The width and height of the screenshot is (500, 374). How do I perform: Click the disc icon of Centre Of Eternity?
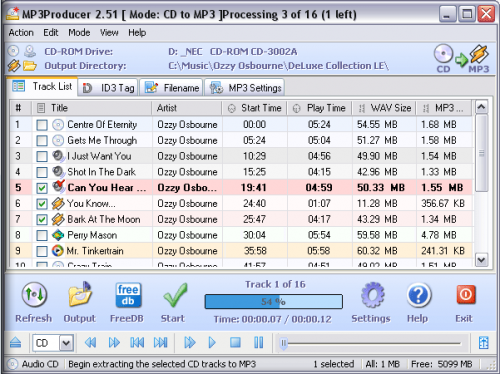click(x=58, y=125)
